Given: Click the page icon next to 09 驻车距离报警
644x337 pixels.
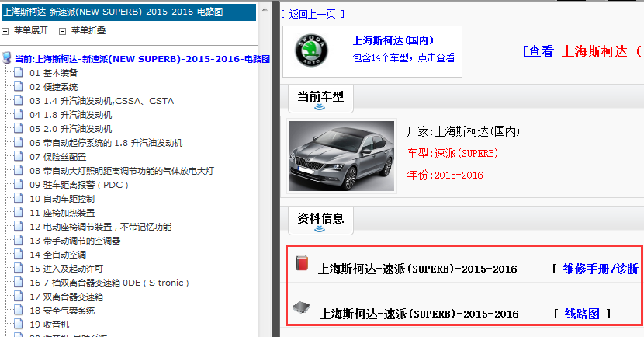Looking at the screenshot, I should pyautogui.click(x=18, y=185).
